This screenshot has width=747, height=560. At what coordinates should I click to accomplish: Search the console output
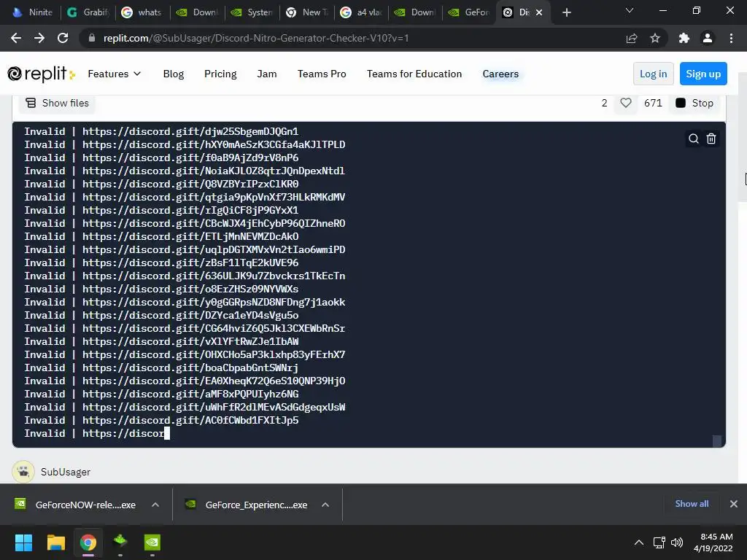[694, 139]
